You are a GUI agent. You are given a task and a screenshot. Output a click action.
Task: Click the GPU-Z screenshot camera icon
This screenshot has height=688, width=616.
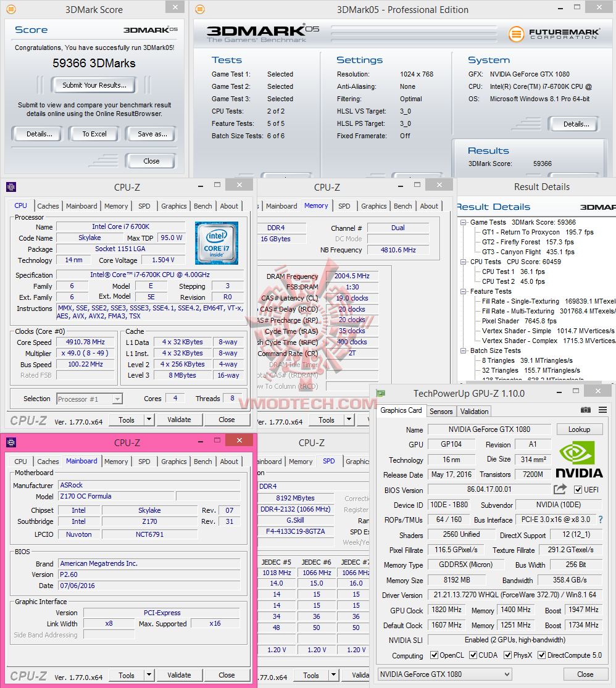(x=585, y=410)
